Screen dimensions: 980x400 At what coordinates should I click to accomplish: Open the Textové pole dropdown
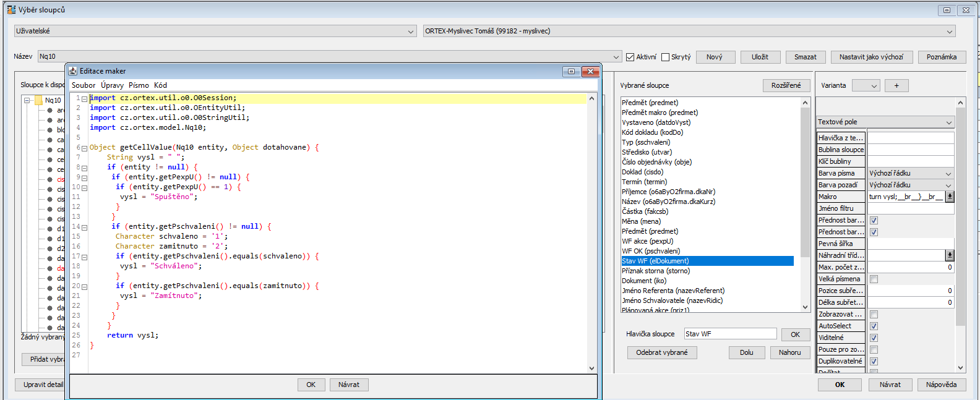pyautogui.click(x=885, y=122)
